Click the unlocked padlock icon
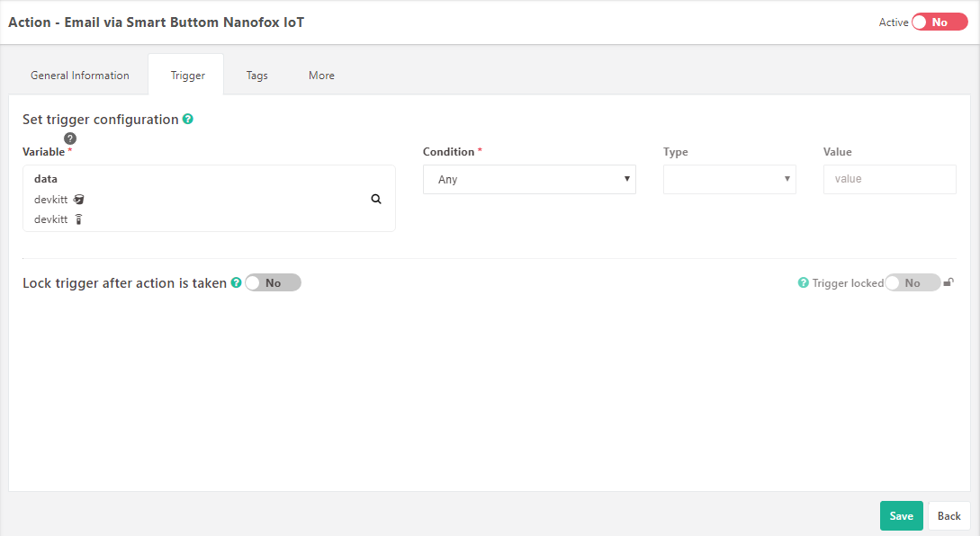 click(949, 282)
